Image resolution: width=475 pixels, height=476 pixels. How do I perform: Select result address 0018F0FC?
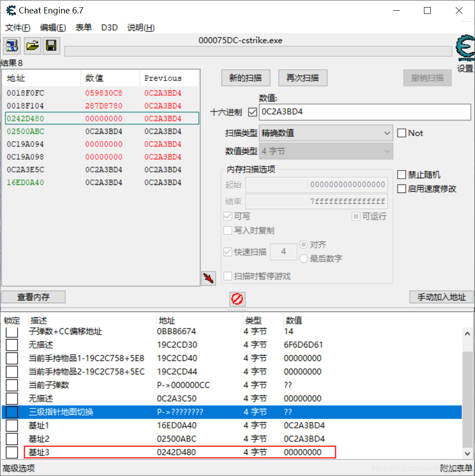tap(26, 93)
